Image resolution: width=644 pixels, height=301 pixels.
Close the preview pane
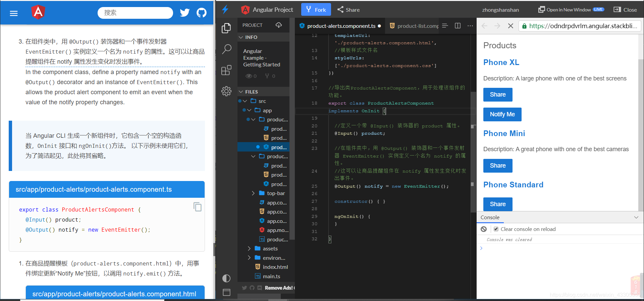(x=625, y=10)
